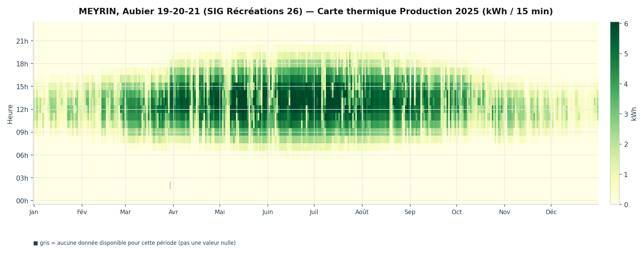This screenshot has height=253, width=644.
Task: Select the 12h hour axis label
Action: click(x=22, y=109)
